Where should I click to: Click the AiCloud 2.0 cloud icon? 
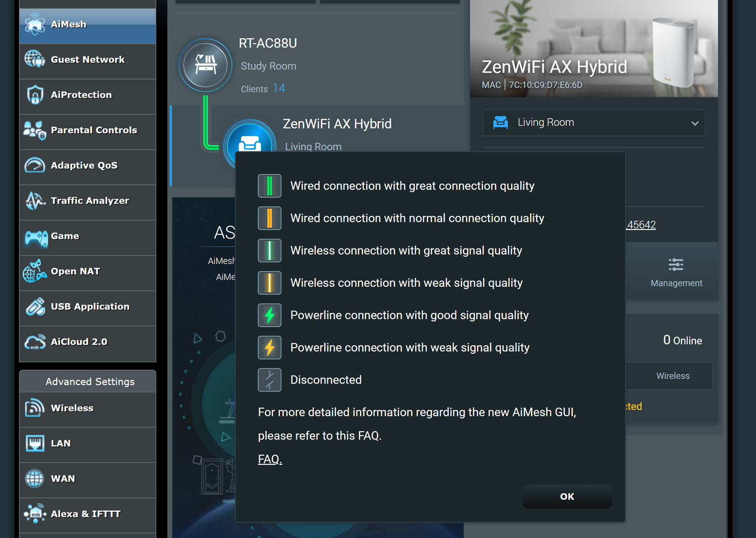(x=35, y=342)
